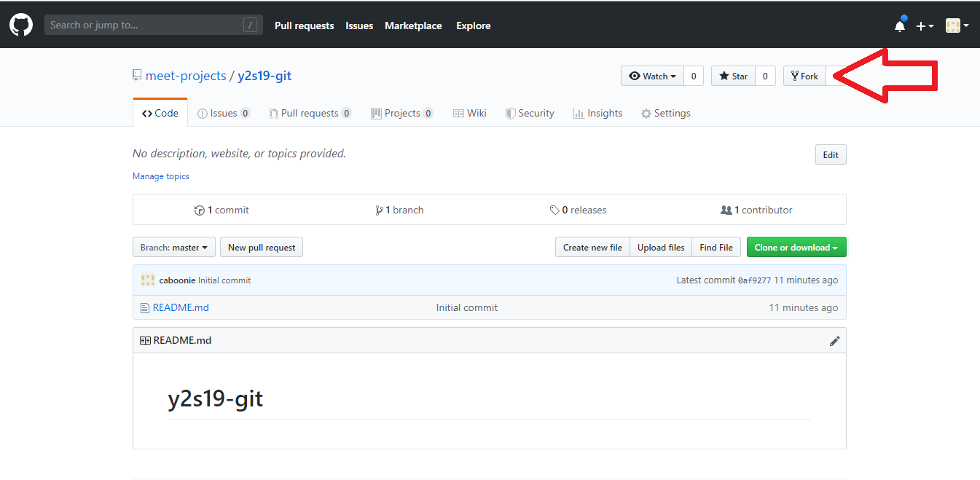The image size is (980, 480).
Task: Edit README with the pencil icon
Action: (x=835, y=341)
